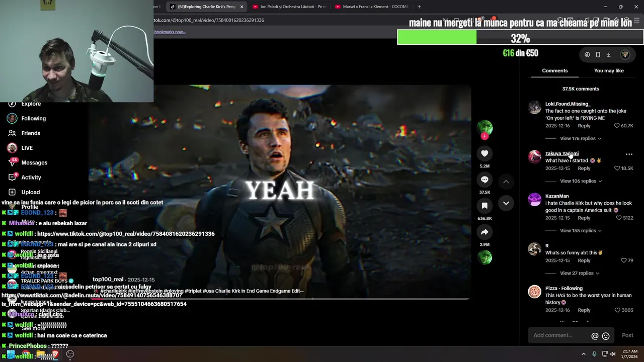The width and height of the screenshot is (644, 362).
Task: Expand View 155 replies
Action: (x=581, y=231)
